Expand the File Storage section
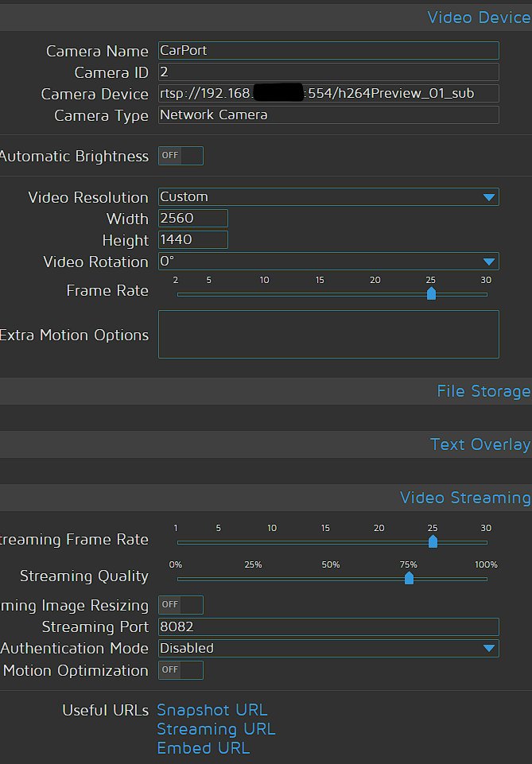The width and height of the screenshot is (532, 764). pyautogui.click(x=483, y=391)
